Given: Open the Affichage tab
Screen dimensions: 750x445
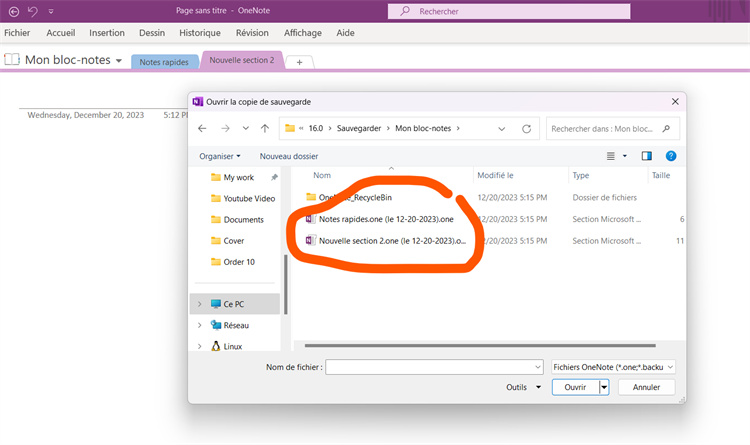Looking at the screenshot, I should coord(303,33).
